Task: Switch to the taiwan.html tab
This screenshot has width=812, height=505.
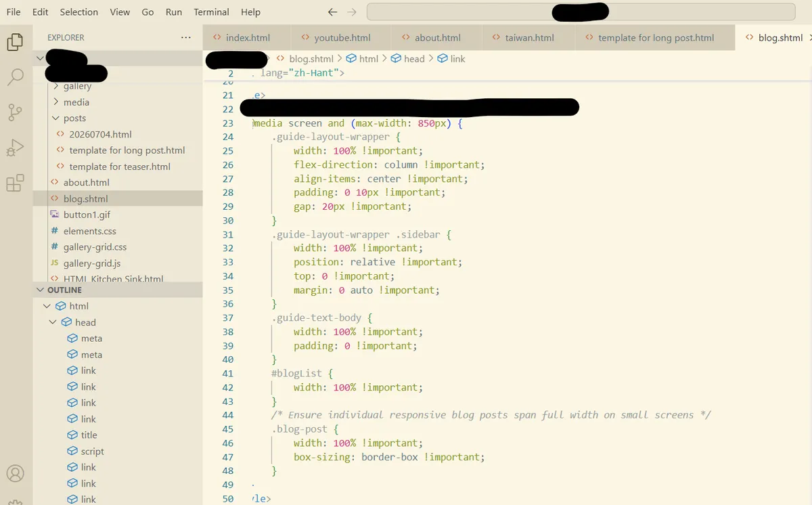Action: [529, 38]
